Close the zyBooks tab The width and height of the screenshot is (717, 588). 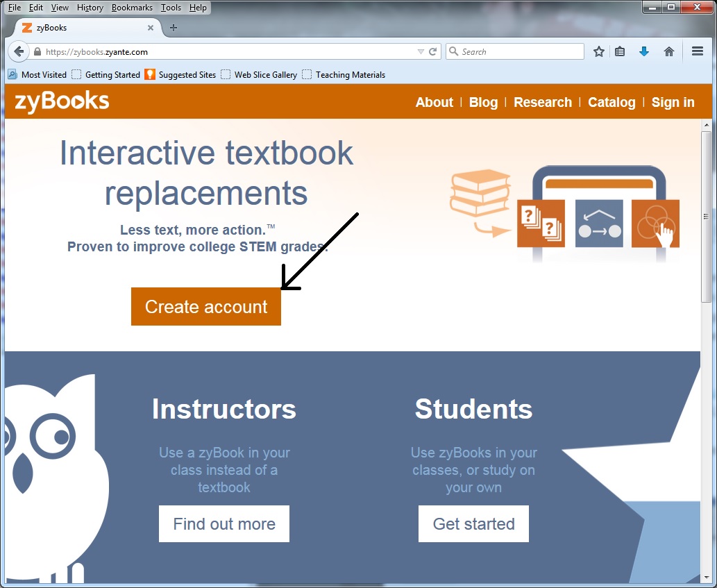[151, 28]
